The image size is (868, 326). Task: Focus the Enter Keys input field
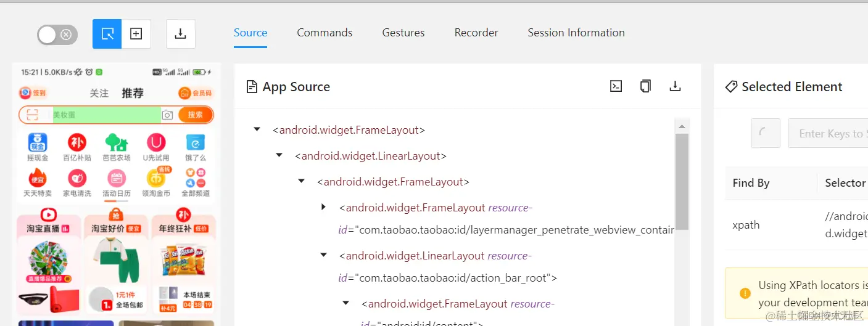(828, 133)
